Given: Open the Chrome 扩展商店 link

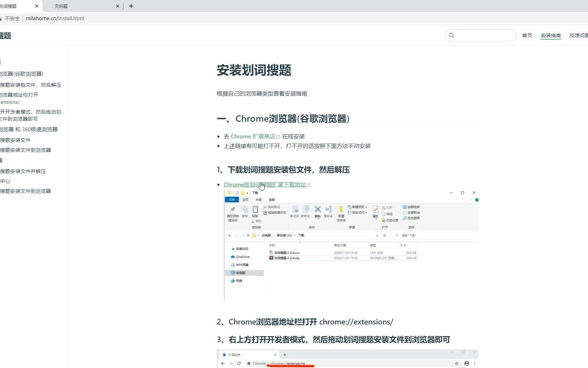Looking at the screenshot, I should (x=253, y=137).
